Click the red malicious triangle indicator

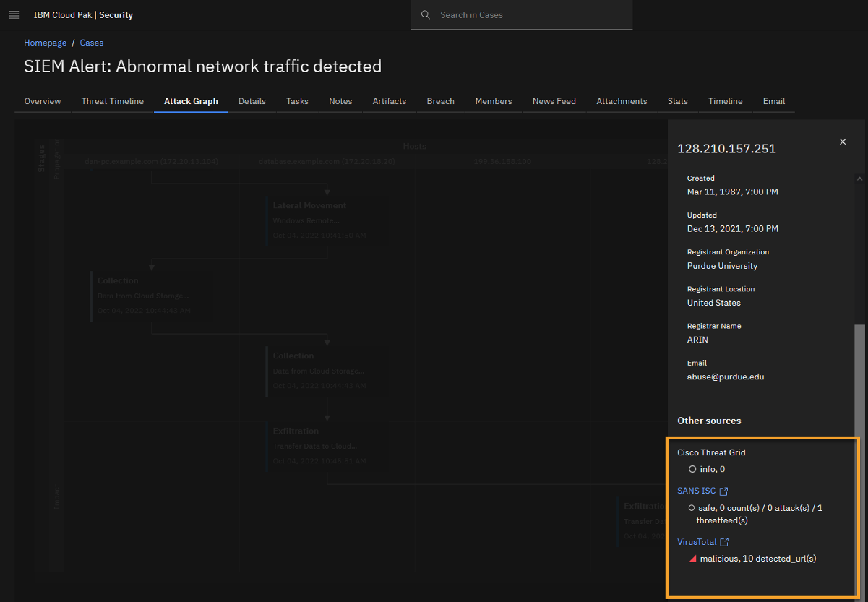point(692,559)
